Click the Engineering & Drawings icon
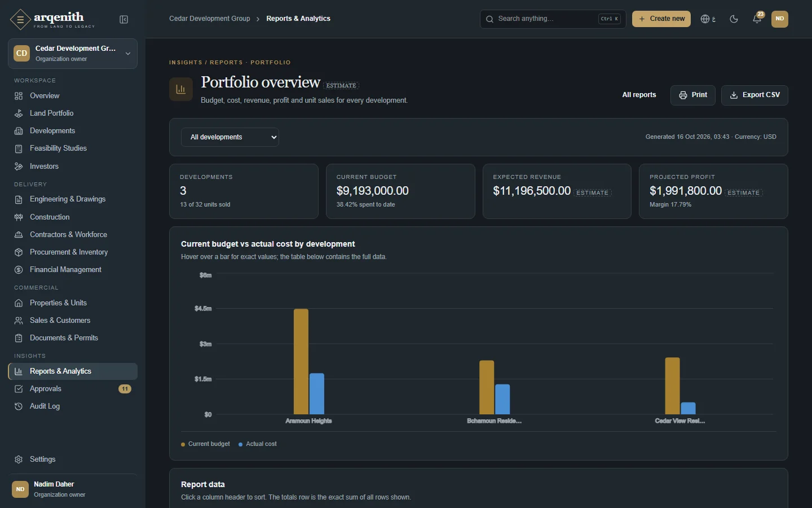This screenshot has width=812, height=508. coord(19,199)
